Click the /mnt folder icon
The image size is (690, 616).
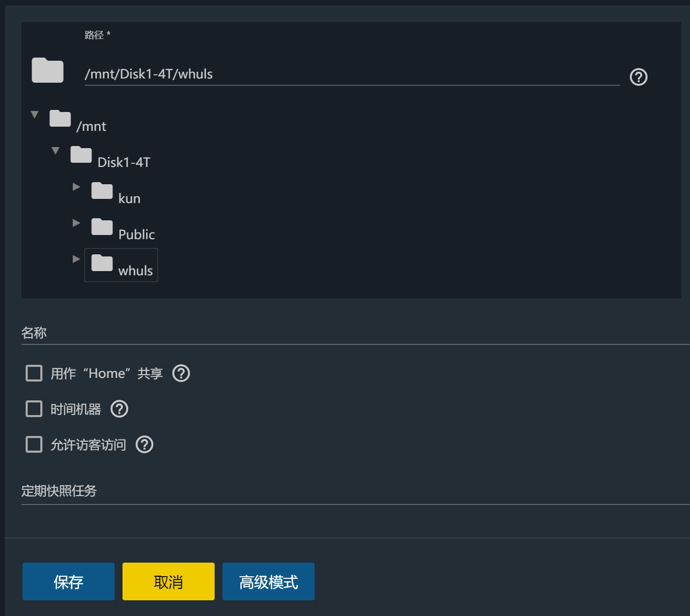(x=60, y=119)
